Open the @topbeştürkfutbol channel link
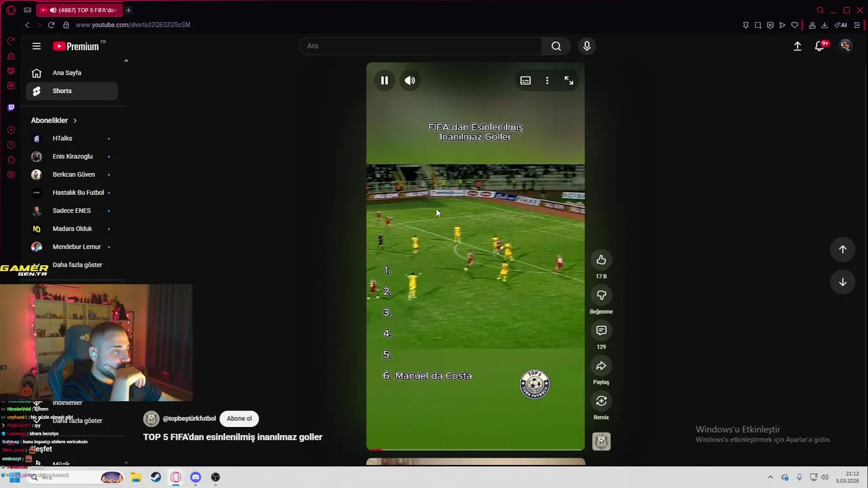The height and width of the screenshot is (488, 868). coord(189,419)
